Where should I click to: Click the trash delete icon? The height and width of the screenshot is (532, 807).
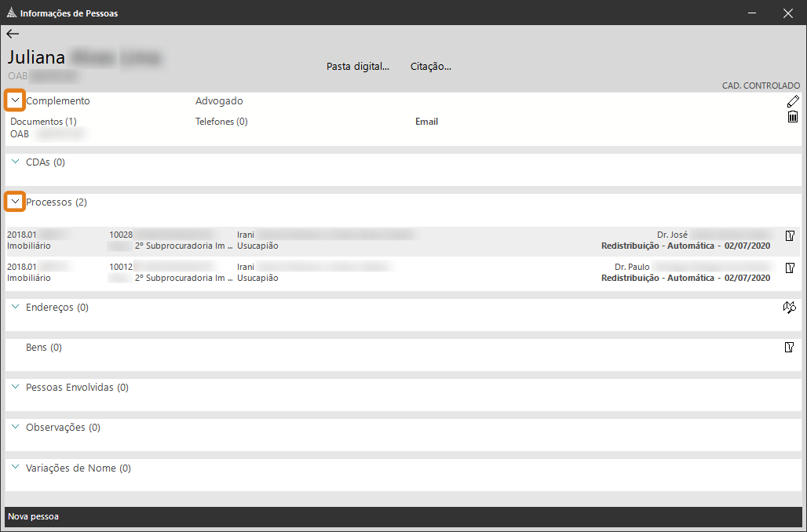click(x=792, y=117)
